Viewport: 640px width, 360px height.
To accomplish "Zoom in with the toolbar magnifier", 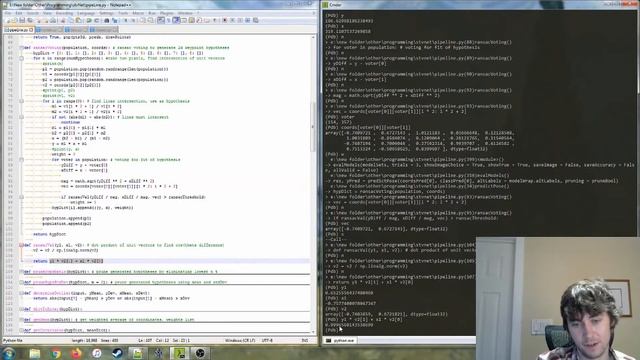I will click(126, 20).
